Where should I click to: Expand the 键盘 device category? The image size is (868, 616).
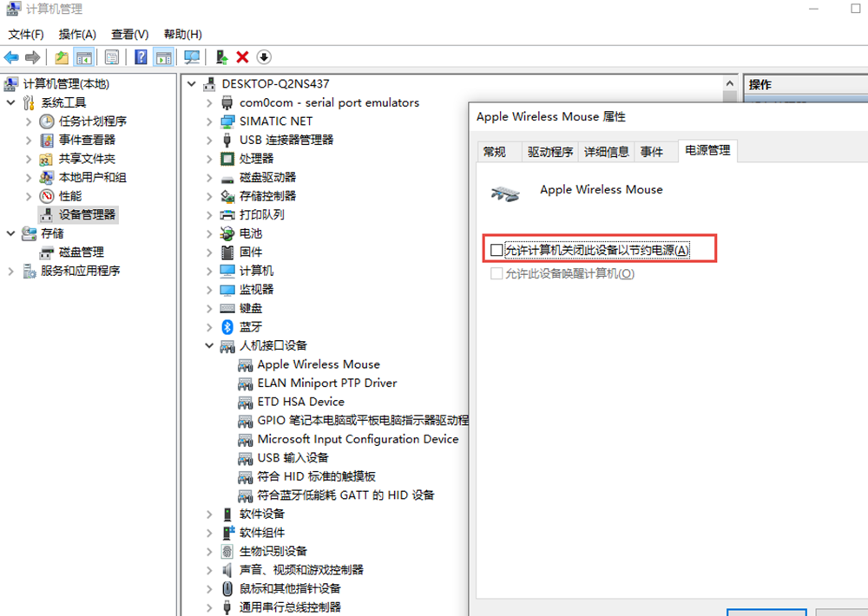point(209,308)
